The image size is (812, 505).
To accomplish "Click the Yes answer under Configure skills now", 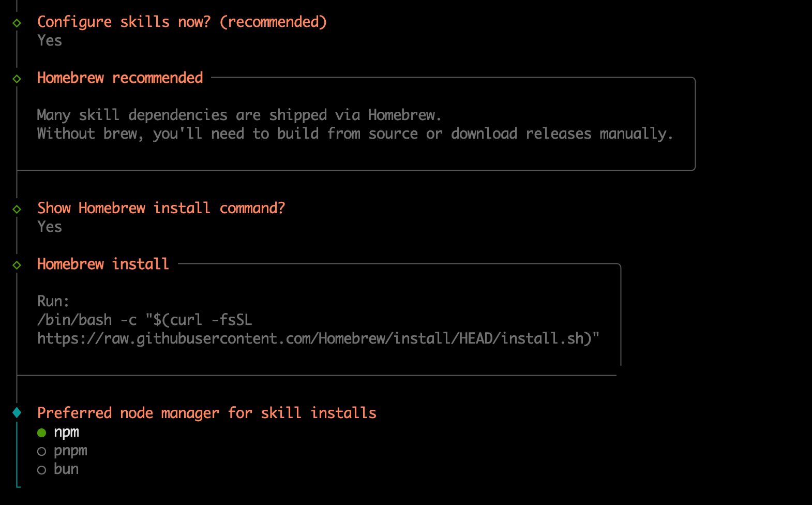I will coord(50,41).
